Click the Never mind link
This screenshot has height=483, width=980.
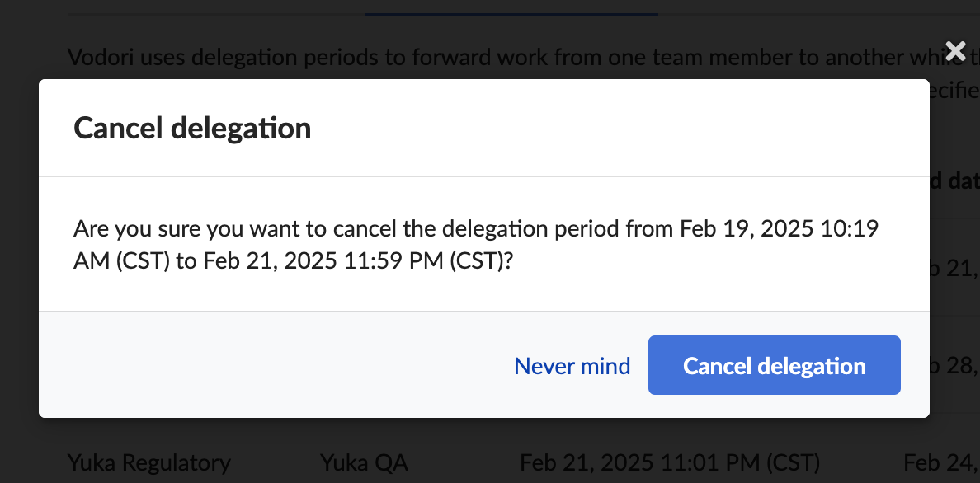pos(572,366)
